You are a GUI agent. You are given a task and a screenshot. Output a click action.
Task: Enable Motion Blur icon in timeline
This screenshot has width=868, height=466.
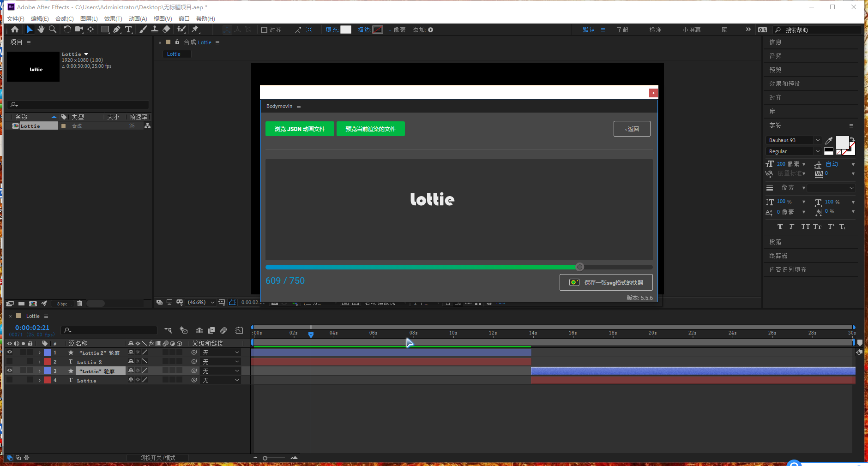pos(223,330)
